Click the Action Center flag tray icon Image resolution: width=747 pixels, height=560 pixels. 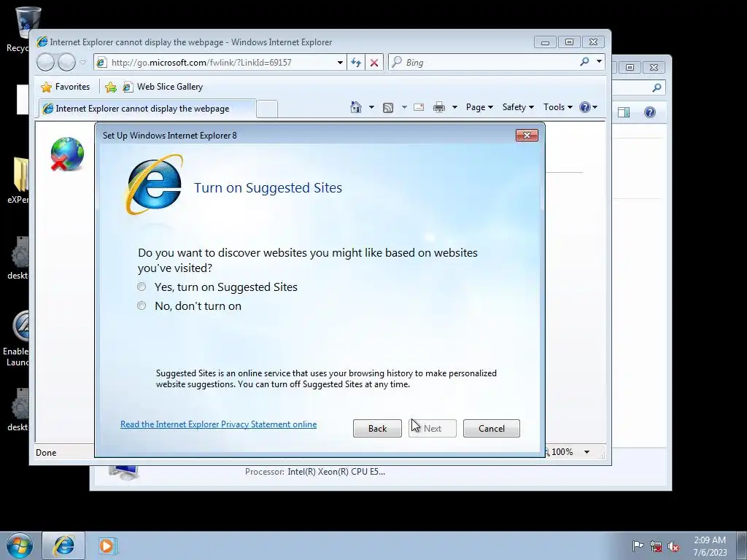[638, 545]
